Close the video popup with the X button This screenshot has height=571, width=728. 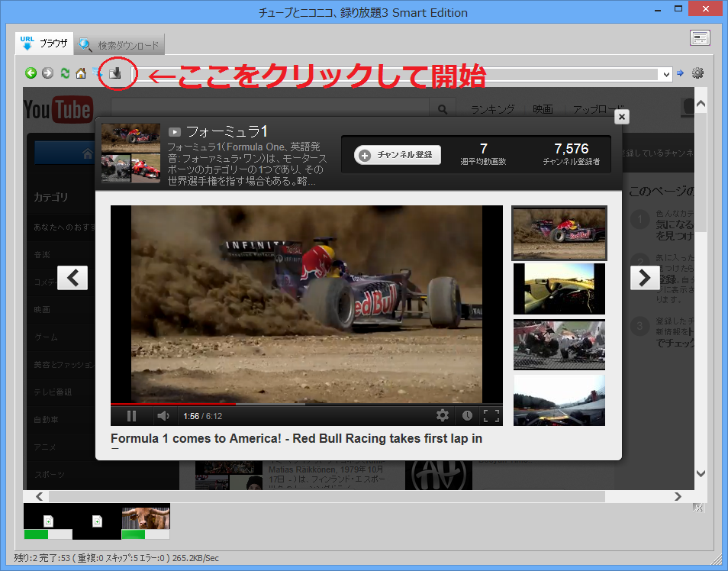(621, 117)
